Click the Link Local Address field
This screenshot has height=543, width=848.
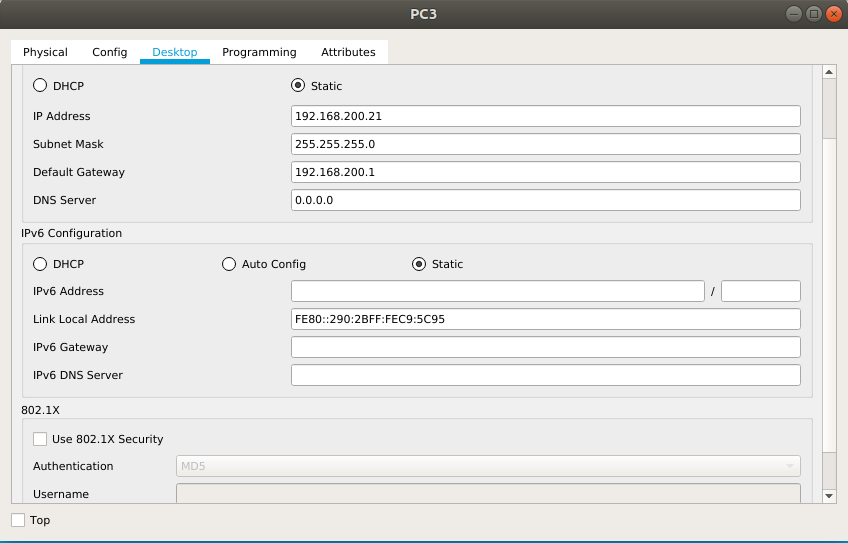(546, 319)
